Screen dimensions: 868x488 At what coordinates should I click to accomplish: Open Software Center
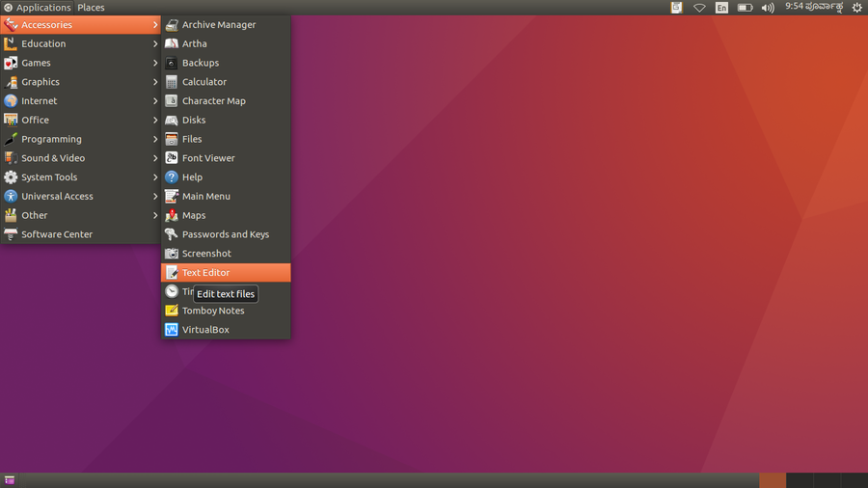pos(57,234)
